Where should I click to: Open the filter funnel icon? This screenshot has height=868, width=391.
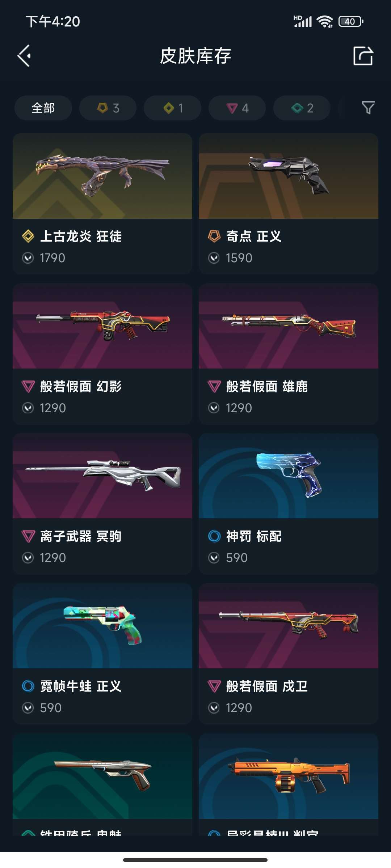point(368,108)
